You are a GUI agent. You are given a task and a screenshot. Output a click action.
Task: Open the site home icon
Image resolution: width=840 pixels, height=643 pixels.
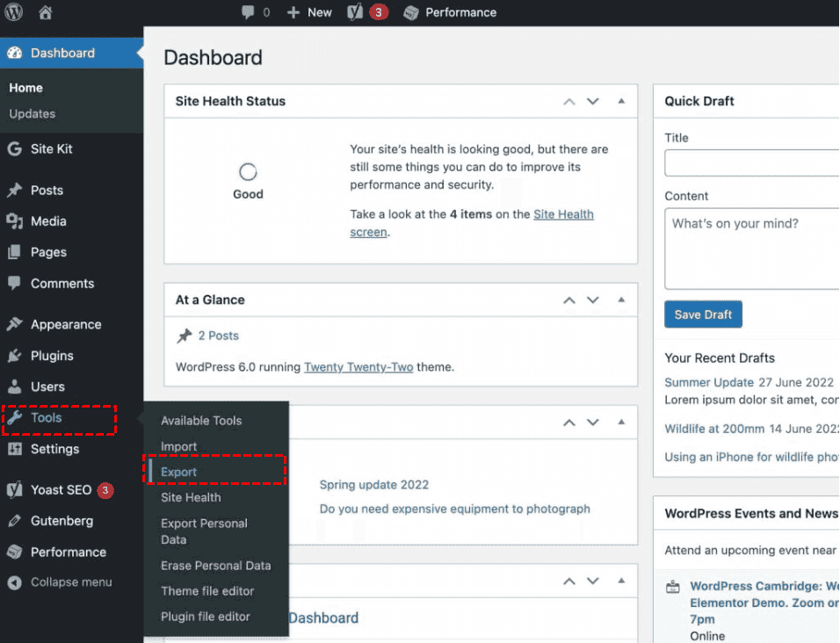pos(46,12)
